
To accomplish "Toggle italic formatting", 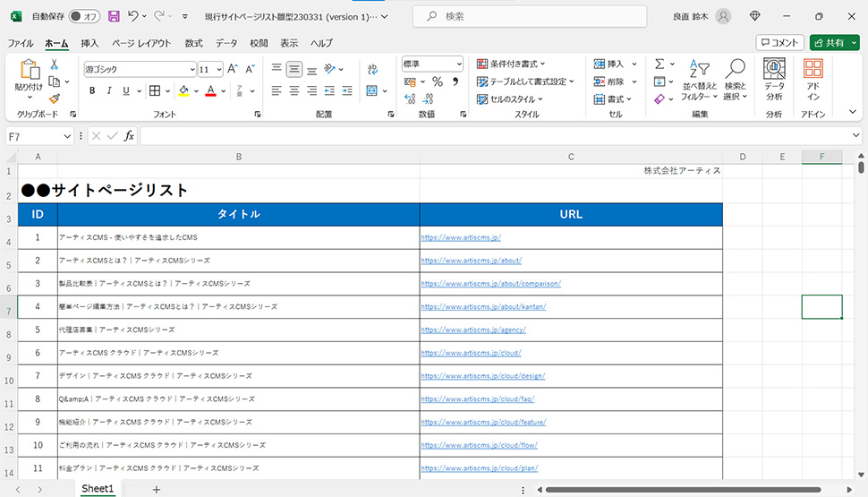I will (x=109, y=90).
